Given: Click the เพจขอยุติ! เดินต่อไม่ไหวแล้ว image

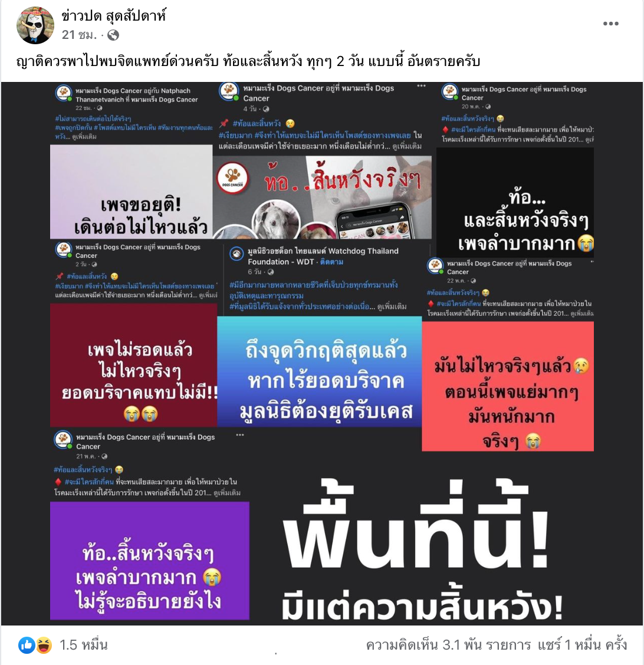Looking at the screenshot, I should tap(131, 192).
